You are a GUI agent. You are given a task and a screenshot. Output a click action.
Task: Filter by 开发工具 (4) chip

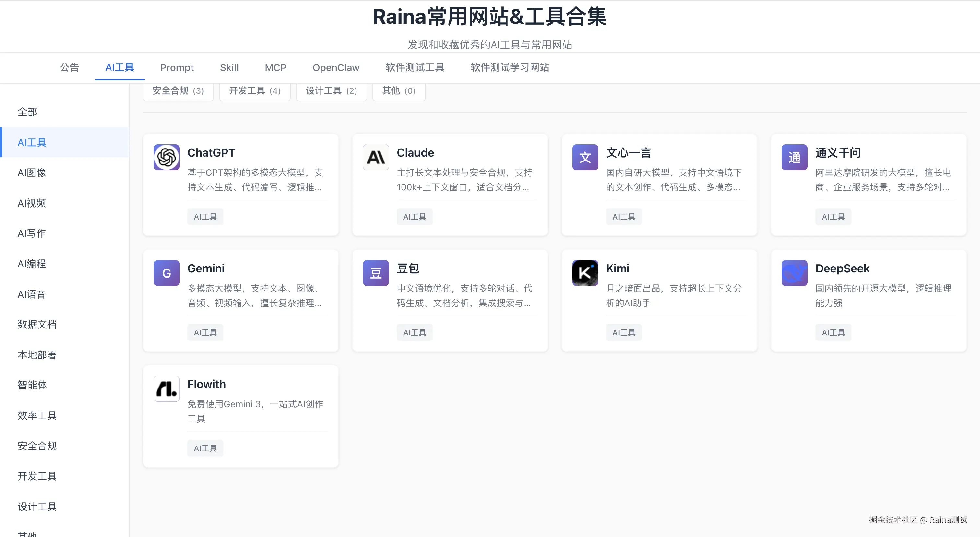[x=254, y=91]
